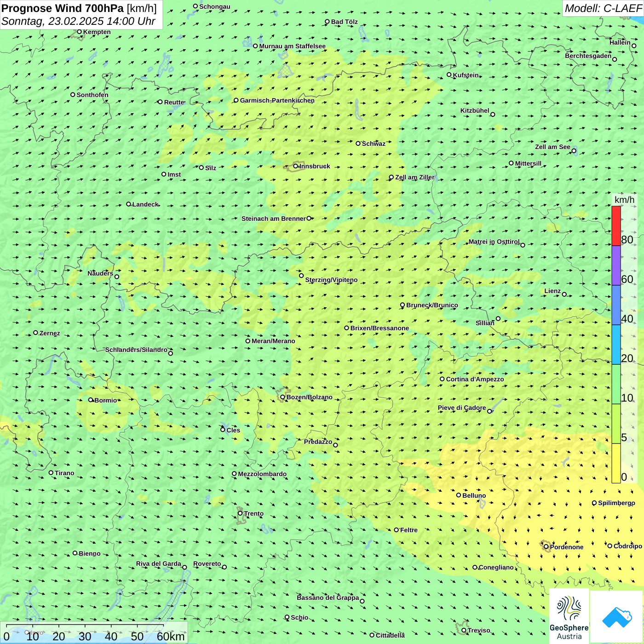Click the blue cloud app logo

pos(616,617)
